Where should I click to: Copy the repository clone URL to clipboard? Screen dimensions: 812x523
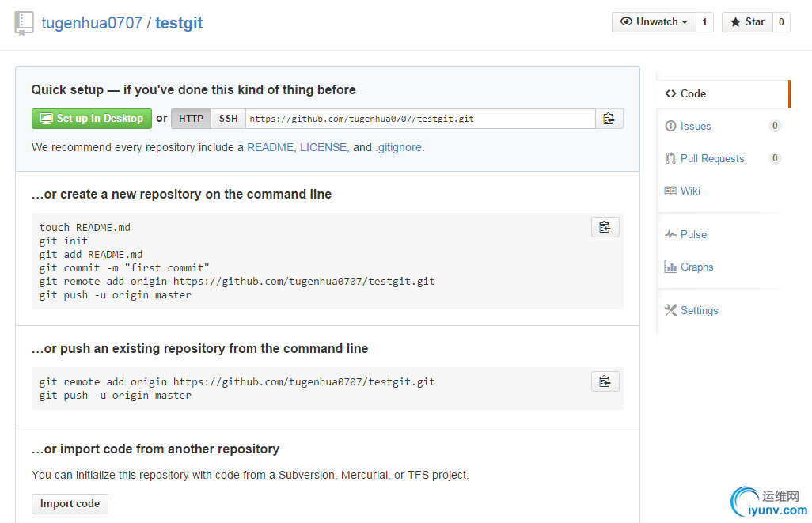click(609, 119)
